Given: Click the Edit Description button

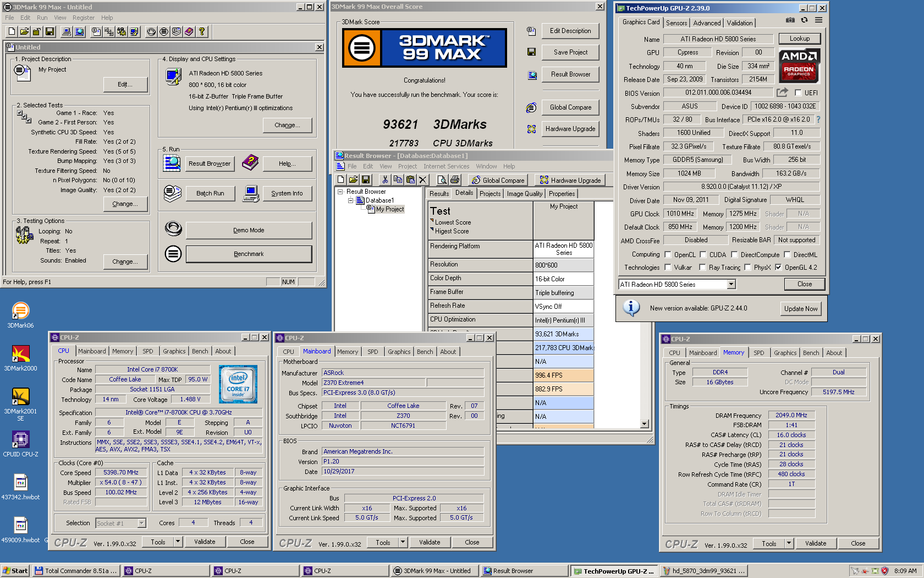Looking at the screenshot, I should 570,31.
